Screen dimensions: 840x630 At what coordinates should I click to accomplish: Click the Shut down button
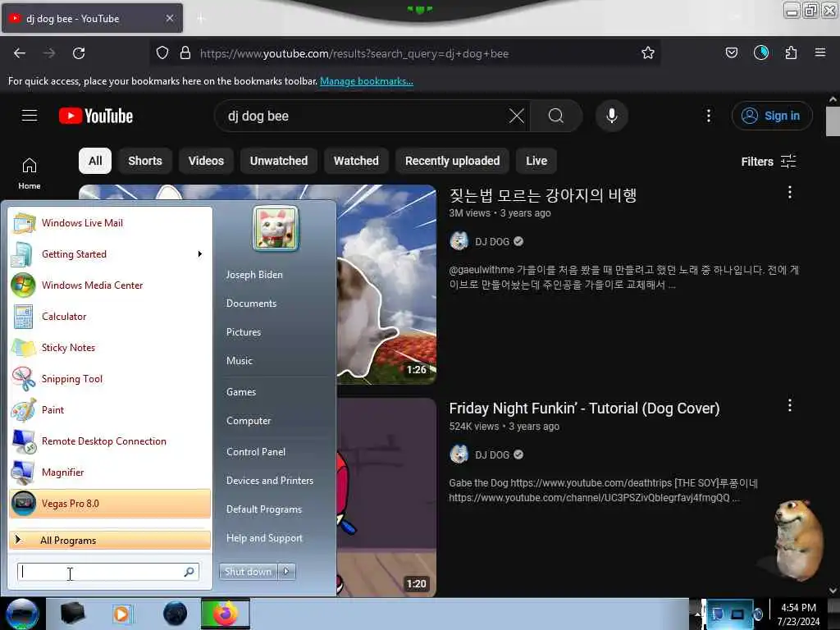248,572
